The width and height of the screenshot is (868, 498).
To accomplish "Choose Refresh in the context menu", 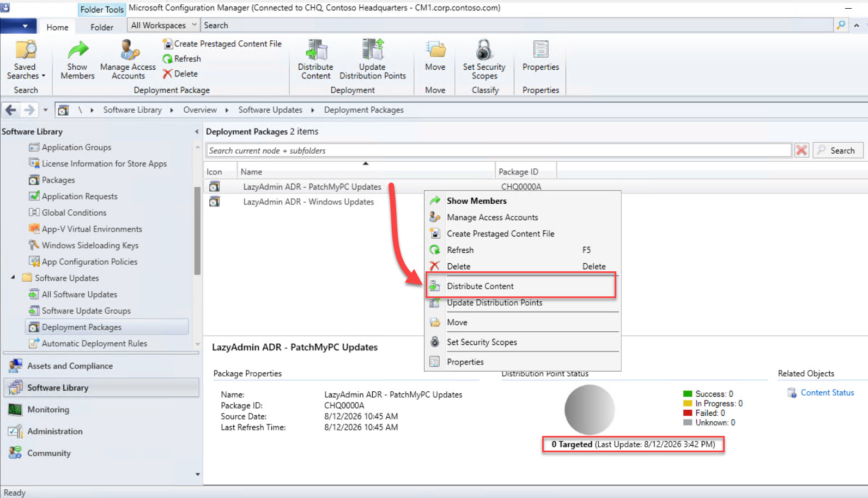I will [x=523, y=250].
